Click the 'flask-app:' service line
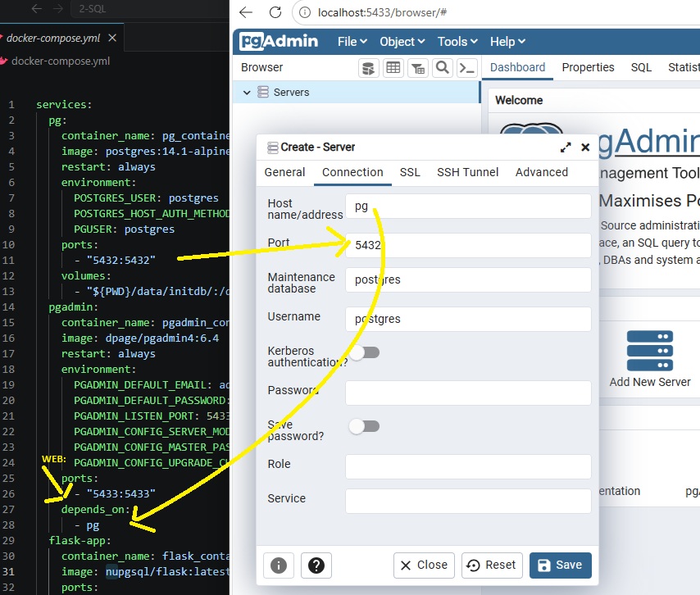700x595 pixels. point(80,541)
